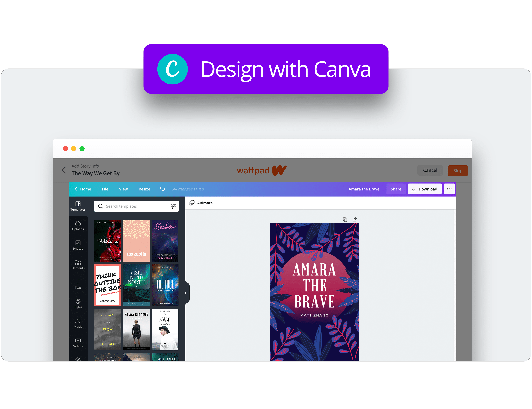
Task: Open the Photos panel
Action: pyautogui.click(x=78, y=245)
